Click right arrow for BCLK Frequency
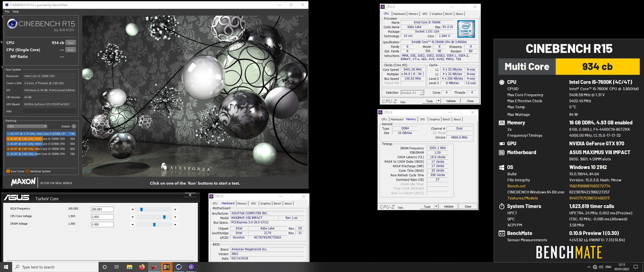This screenshot has height=272, width=644. [175, 209]
